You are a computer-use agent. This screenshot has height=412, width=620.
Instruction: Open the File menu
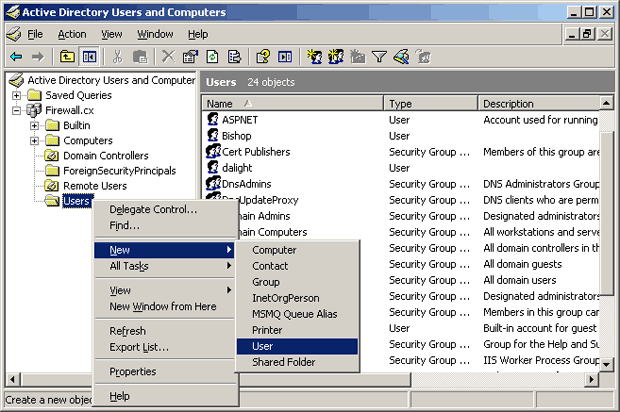click(x=35, y=34)
